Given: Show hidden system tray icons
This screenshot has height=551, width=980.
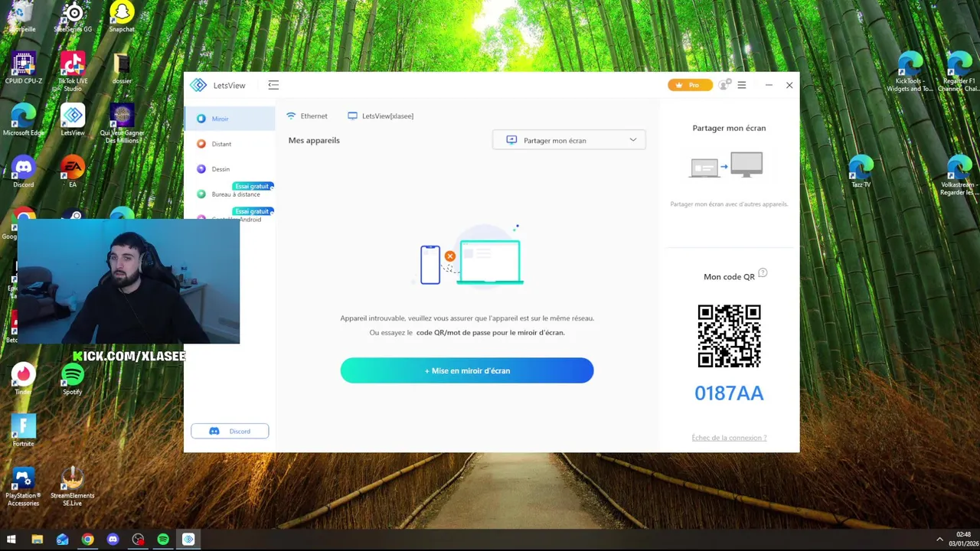Looking at the screenshot, I should click(x=939, y=540).
